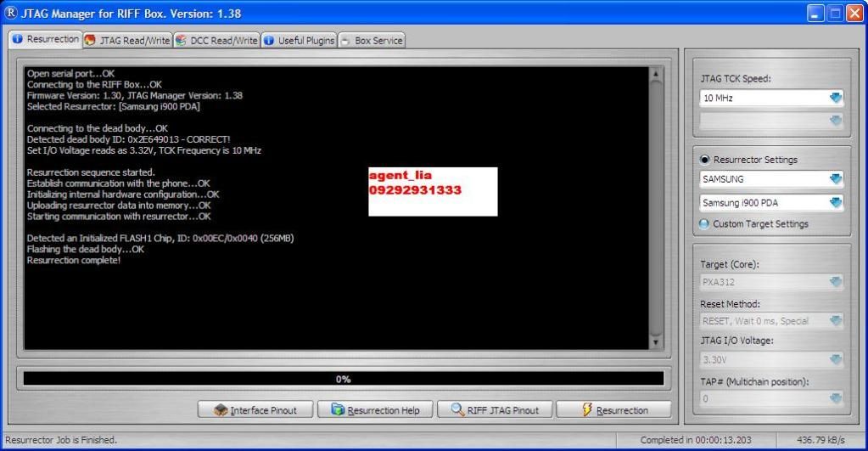Open the Useful Plugins tab
The image size is (868, 451).
click(300, 40)
